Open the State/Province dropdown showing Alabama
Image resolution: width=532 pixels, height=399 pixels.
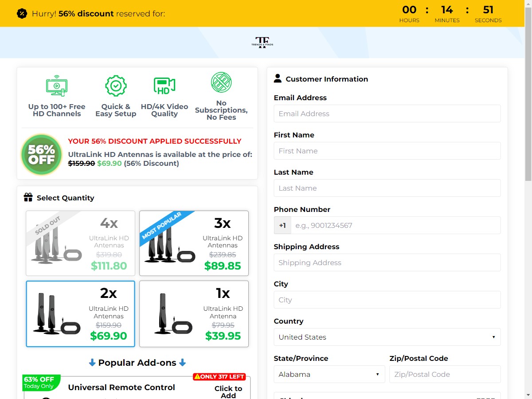coord(329,374)
